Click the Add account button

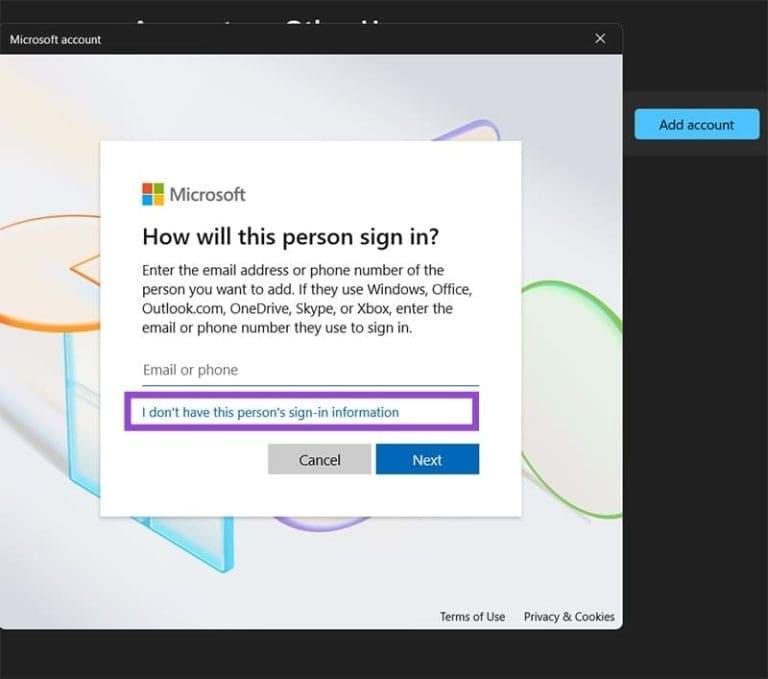click(696, 125)
